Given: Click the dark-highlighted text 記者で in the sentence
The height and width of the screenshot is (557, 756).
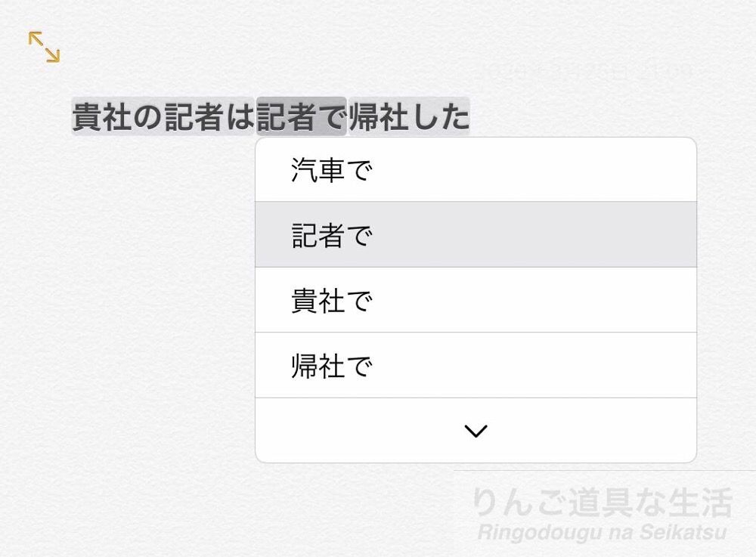Looking at the screenshot, I should click(x=302, y=113).
